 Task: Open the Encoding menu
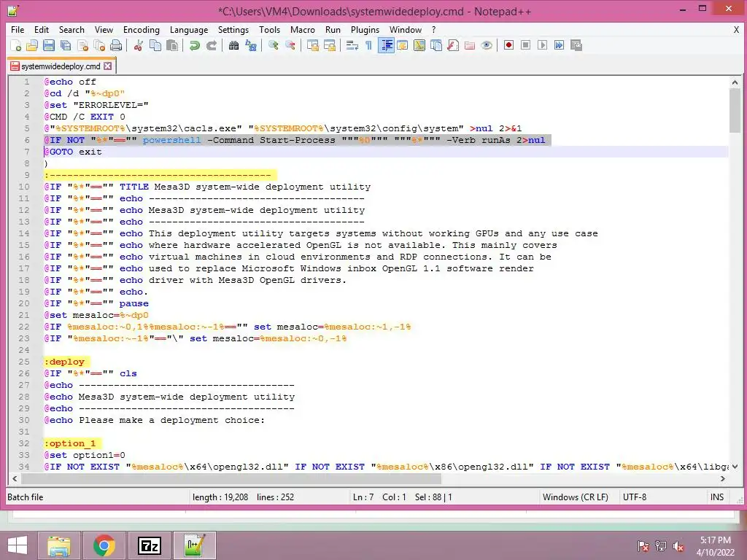click(x=142, y=29)
